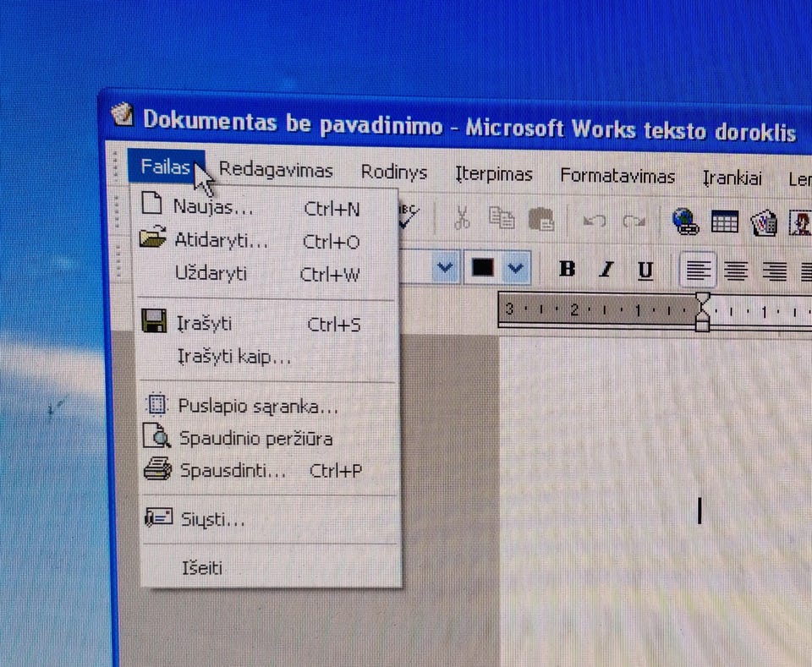The height and width of the screenshot is (667, 812).
Task: Click the Undo arrow icon
Action: (595, 221)
